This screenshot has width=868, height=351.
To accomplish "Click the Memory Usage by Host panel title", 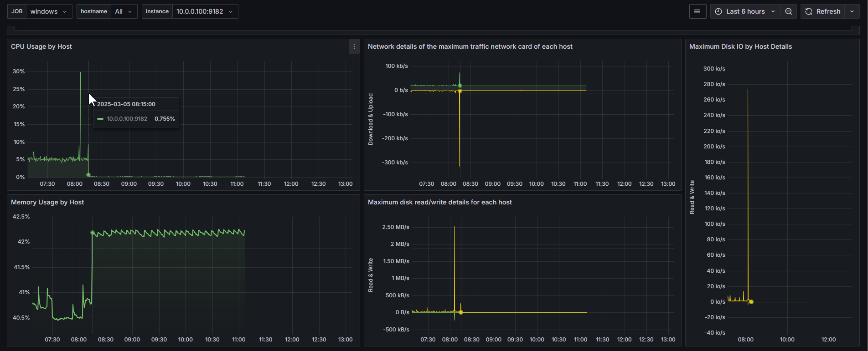I will coord(47,202).
